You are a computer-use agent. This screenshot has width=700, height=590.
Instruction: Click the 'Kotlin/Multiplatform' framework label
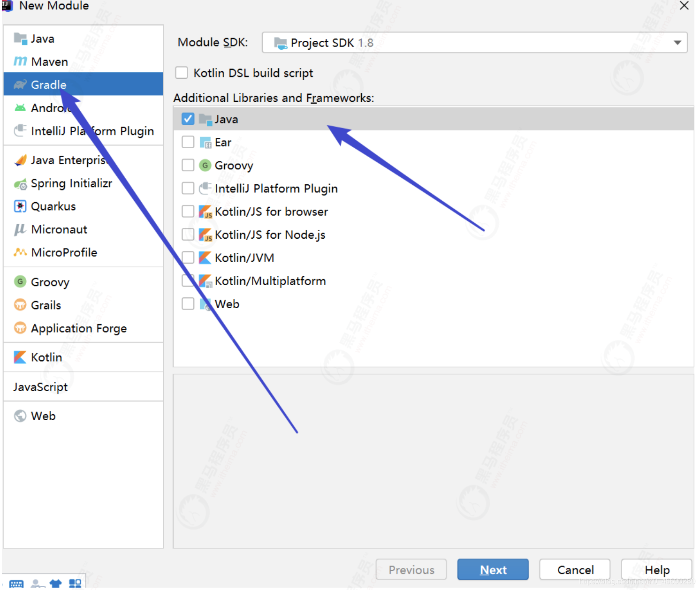[270, 281]
